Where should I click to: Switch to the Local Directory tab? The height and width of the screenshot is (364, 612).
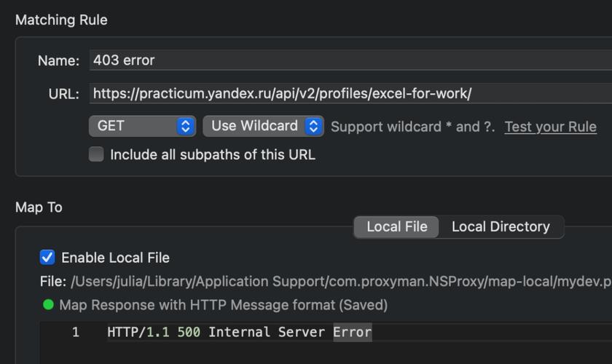pos(501,226)
